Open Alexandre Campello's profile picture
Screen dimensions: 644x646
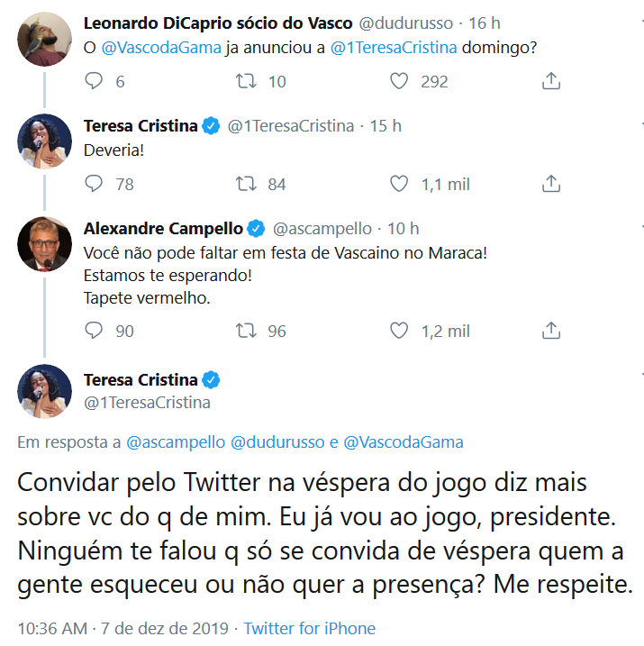44,242
